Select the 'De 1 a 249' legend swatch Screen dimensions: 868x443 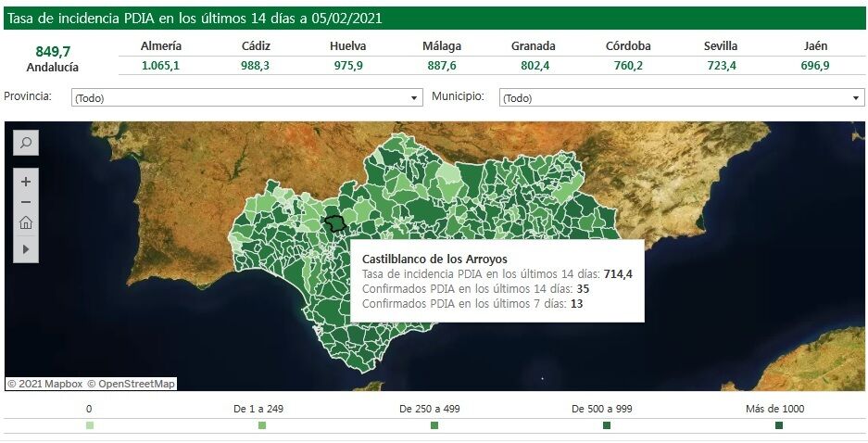click(x=262, y=425)
